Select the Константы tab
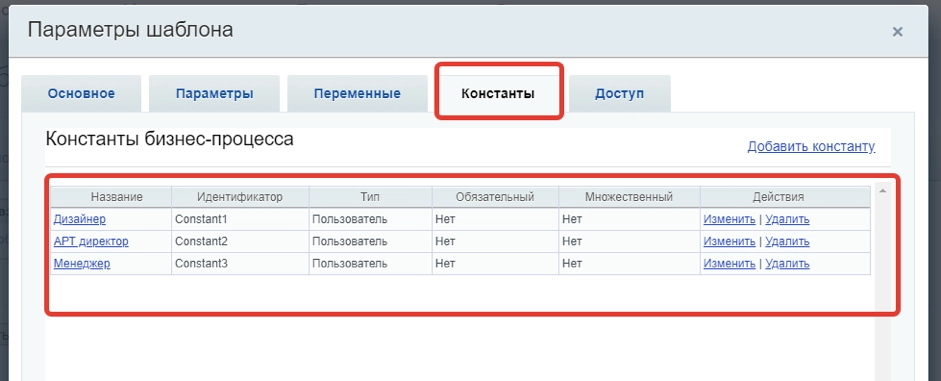The width and height of the screenshot is (941, 381). pos(498,94)
